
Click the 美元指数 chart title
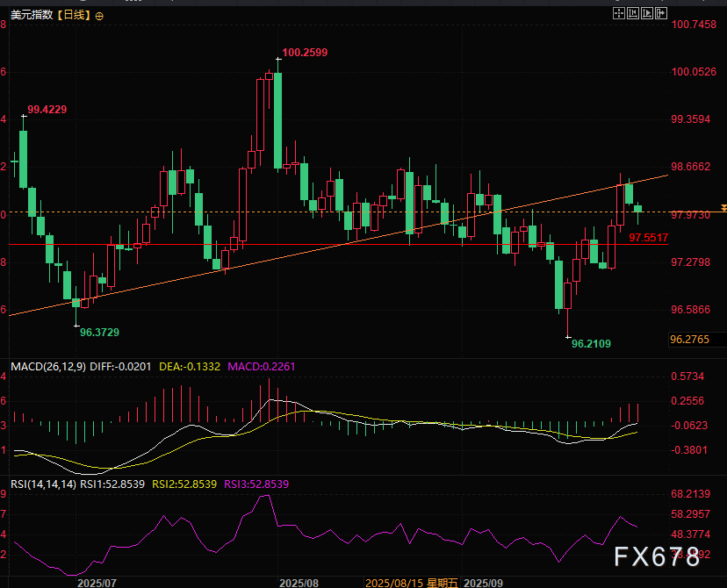click(x=30, y=17)
